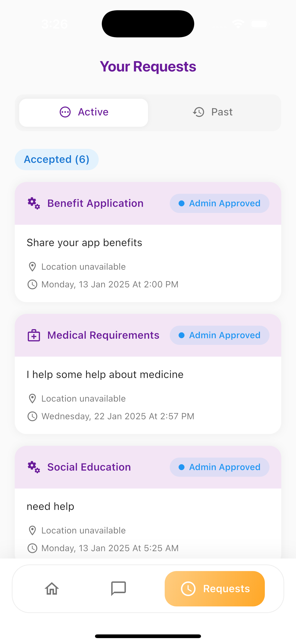This screenshot has width=296, height=644.
Task: Open the "I help some help about medicine" request
Action: (105, 375)
